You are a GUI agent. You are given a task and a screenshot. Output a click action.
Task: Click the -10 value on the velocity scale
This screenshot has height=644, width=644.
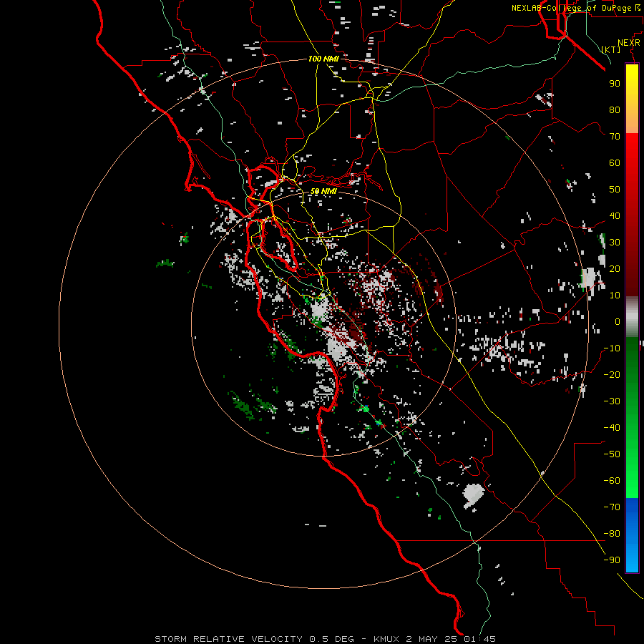pyautogui.click(x=612, y=348)
